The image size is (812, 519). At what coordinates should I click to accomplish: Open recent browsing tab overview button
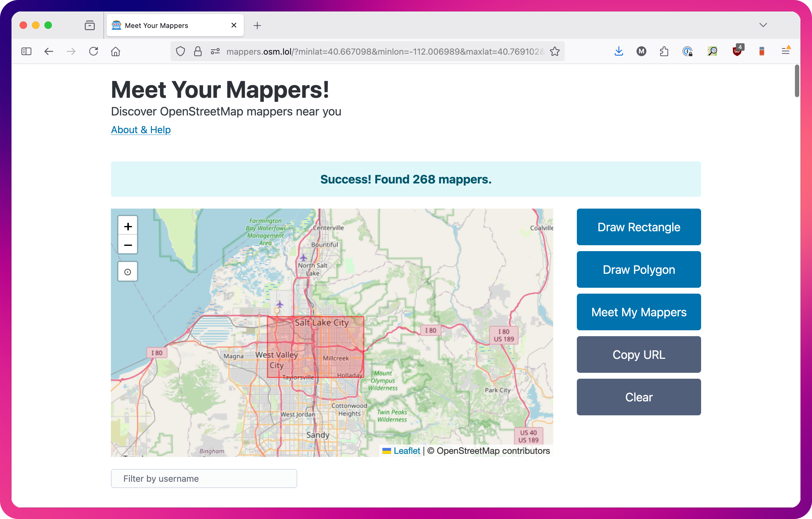(x=90, y=25)
